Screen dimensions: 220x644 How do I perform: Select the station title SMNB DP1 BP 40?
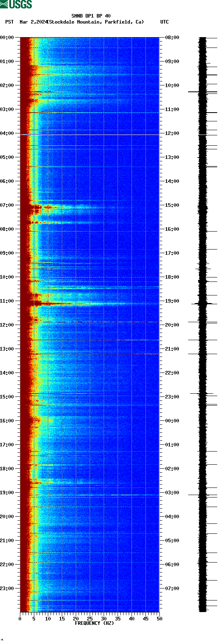[x=91, y=16]
